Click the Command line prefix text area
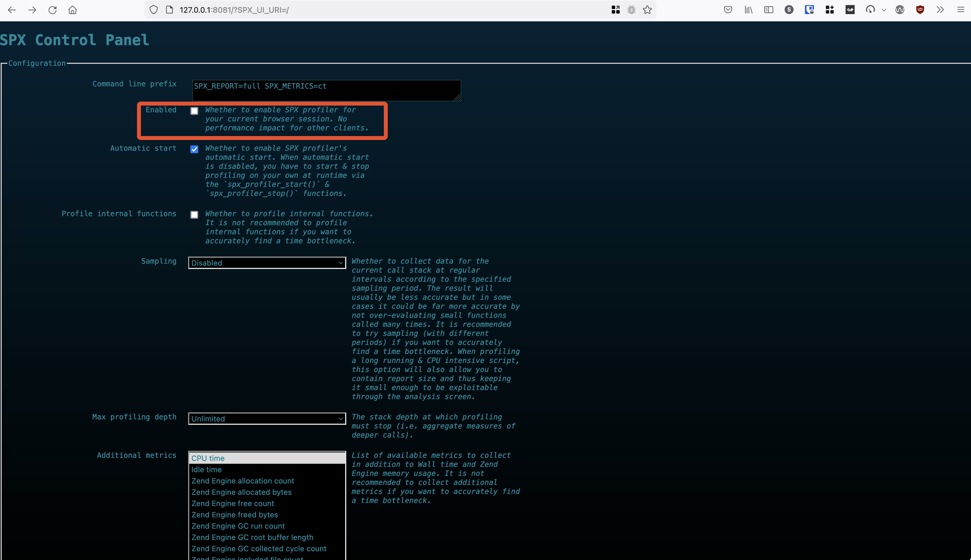 point(326,90)
